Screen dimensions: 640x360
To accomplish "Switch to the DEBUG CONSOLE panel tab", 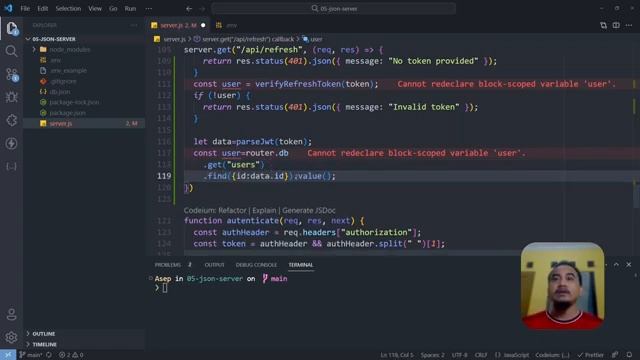I will [x=256, y=265].
